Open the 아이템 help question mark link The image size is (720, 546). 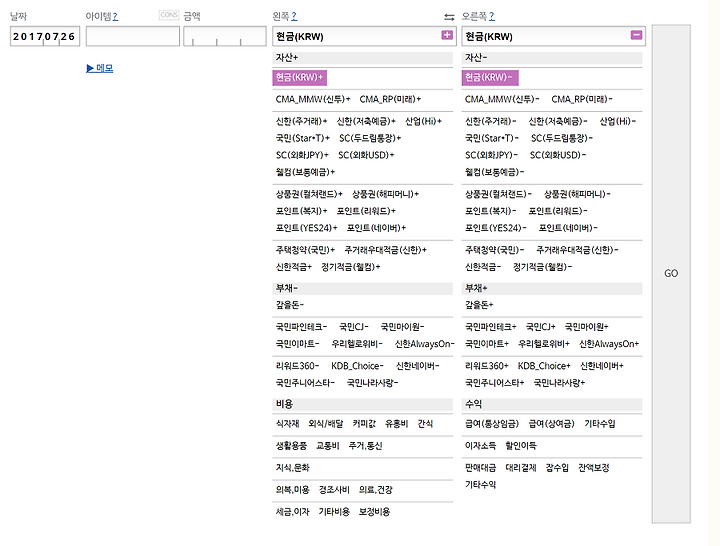pyautogui.click(x=115, y=17)
